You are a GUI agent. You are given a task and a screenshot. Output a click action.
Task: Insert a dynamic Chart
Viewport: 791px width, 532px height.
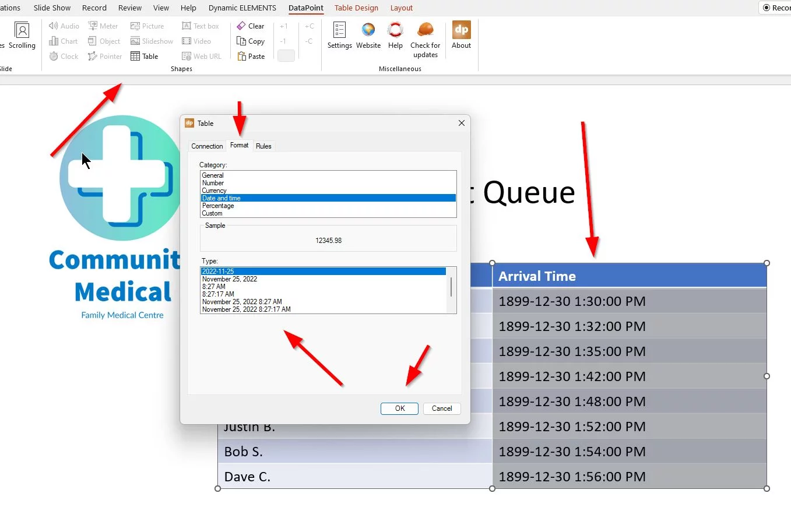(x=63, y=41)
